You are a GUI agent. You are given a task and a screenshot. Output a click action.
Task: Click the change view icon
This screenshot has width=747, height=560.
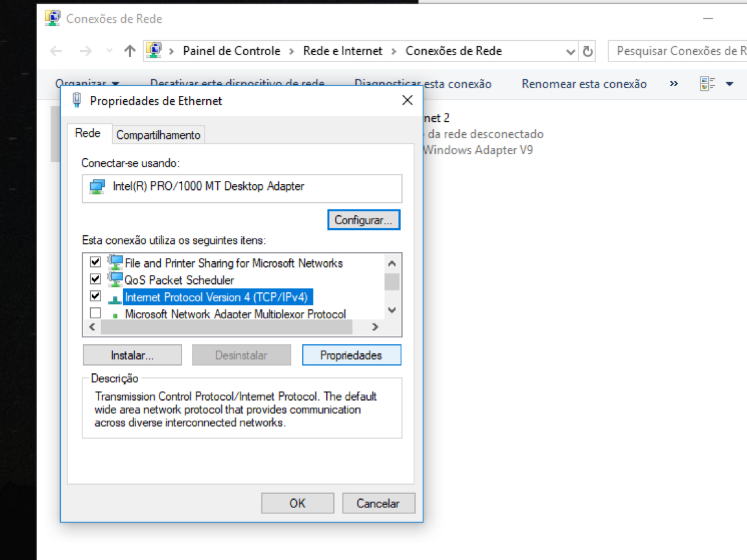(x=708, y=84)
